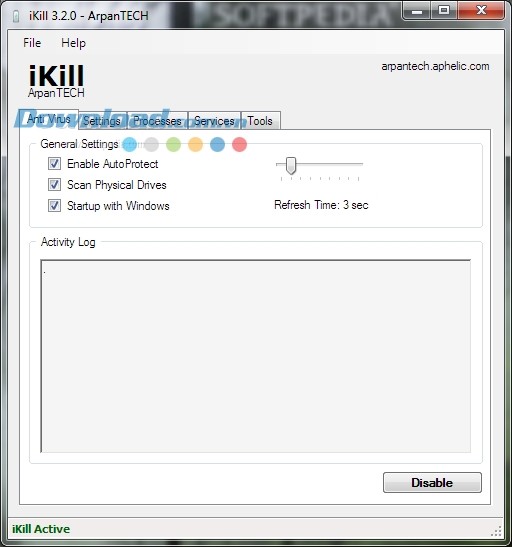
Task: Open the File menu
Action: [32, 43]
